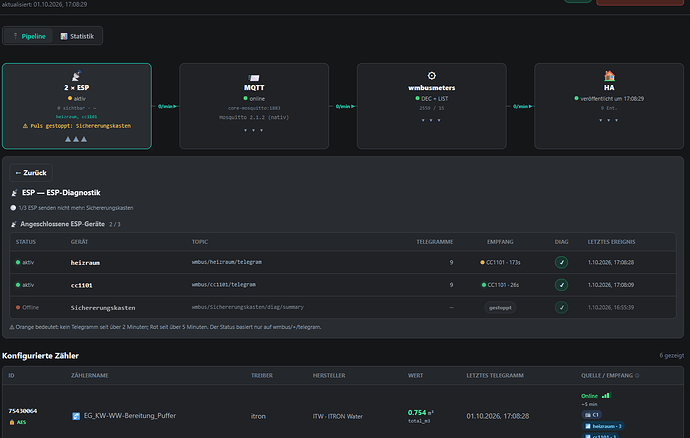Open meter 'EG_KW-WW-Bereitung_Puffer'

click(130, 416)
